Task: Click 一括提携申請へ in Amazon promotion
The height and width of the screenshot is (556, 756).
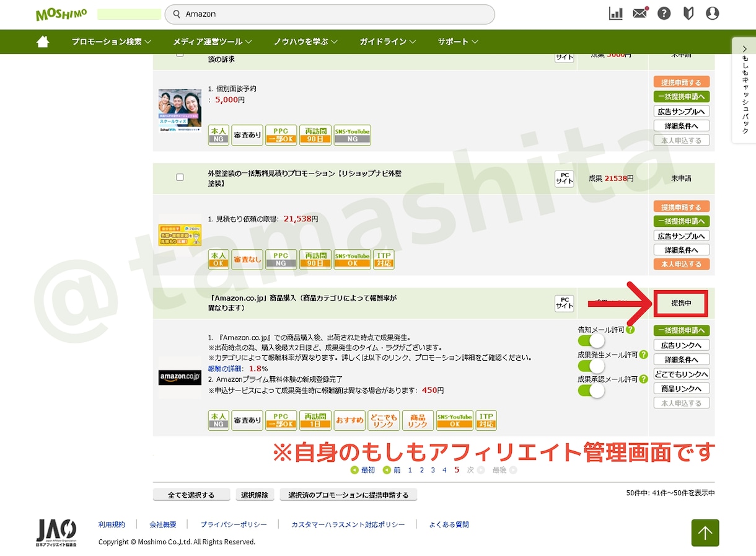Action: 682,330
